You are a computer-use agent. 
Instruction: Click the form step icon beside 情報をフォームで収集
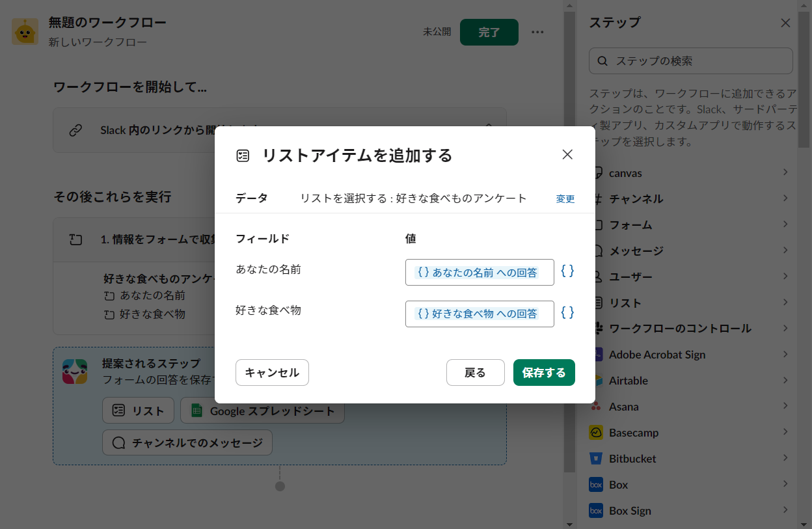click(x=75, y=239)
